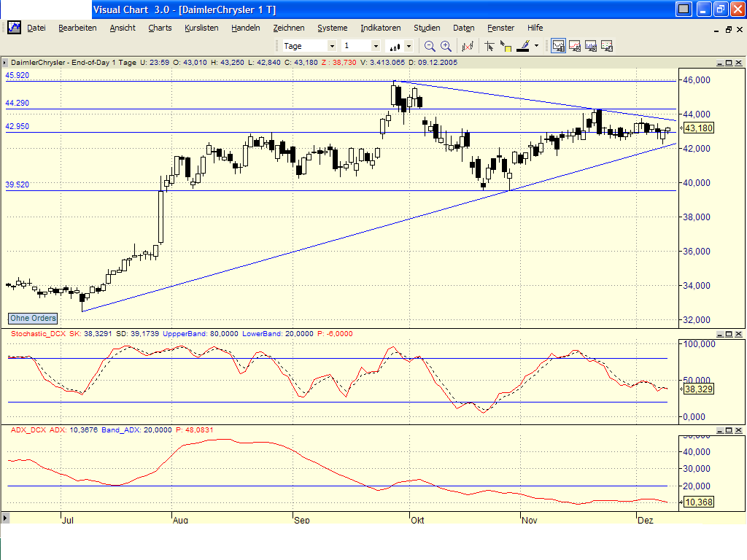Open the Hilfe menu
This screenshot has width=747, height=560.
[535, 28]
